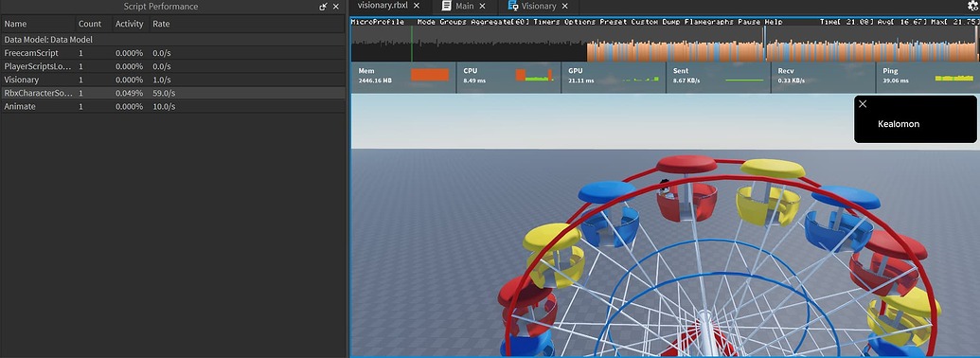
Task: Click the Visionary script tab icon
Action: point(513,6)
